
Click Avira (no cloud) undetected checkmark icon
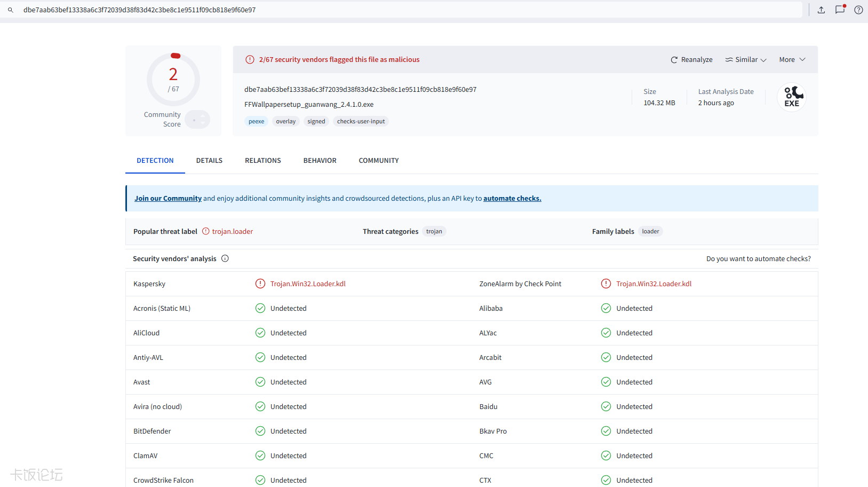[260, 406]
